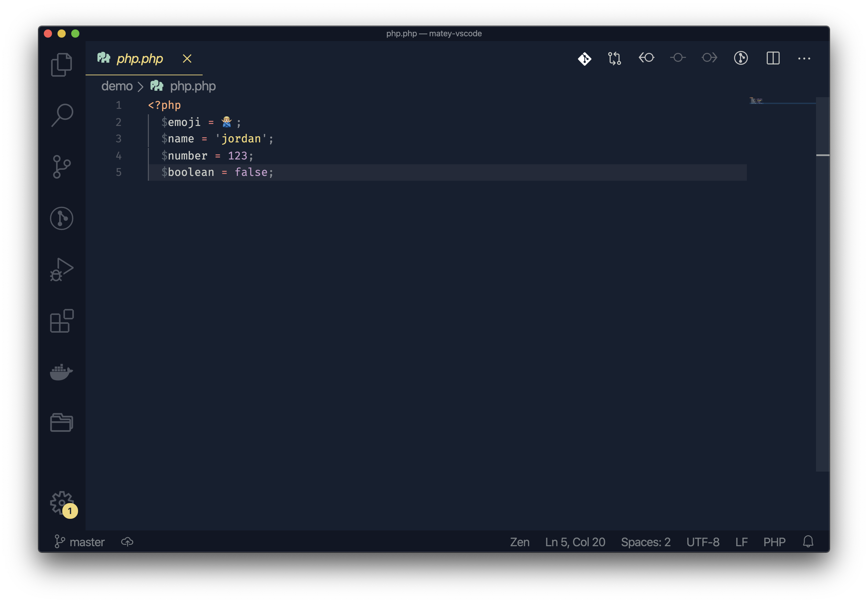Viewport: 868px width, 603px height.
Task: Open the Explorer view in activity bar
Action: point(62,65)
